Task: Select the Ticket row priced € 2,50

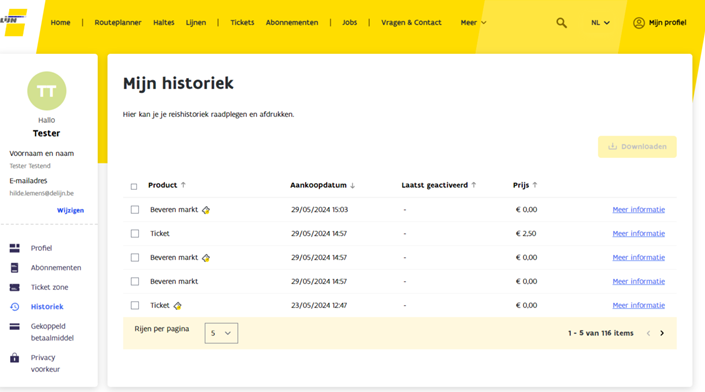Action: [x=135, y=233]
